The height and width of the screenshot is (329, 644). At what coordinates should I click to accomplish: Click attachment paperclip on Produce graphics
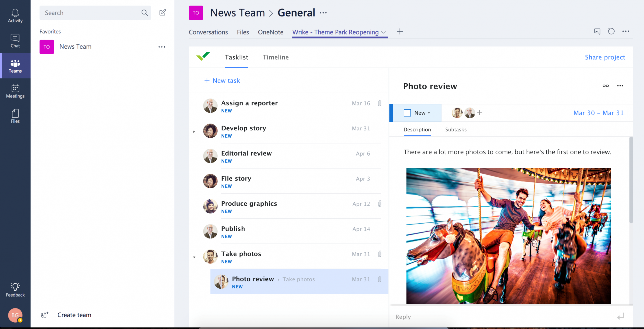(x=380, y=204)
